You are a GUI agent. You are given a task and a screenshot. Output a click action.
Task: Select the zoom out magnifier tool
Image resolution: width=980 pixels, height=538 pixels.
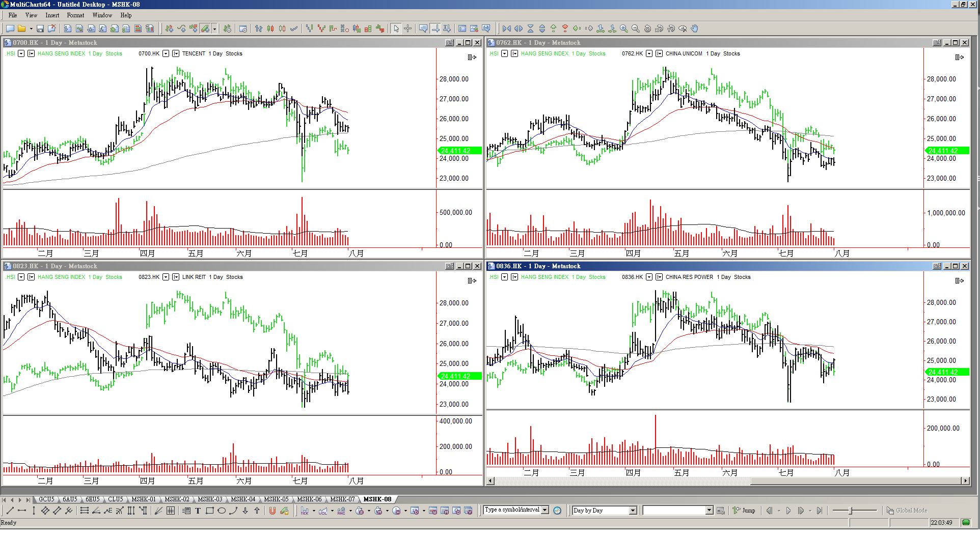(x=635, y=29)
